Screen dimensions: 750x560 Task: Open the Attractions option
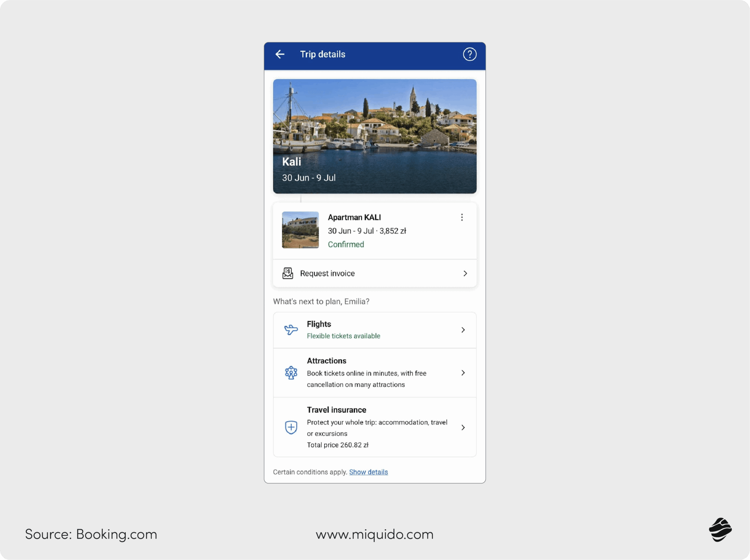click(x=326, y=361)
